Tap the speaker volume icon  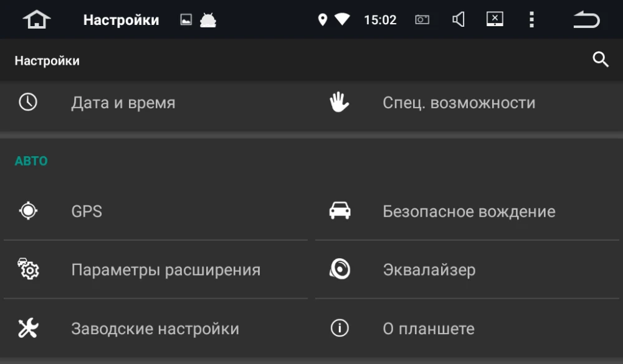click(x=458, y=19)
